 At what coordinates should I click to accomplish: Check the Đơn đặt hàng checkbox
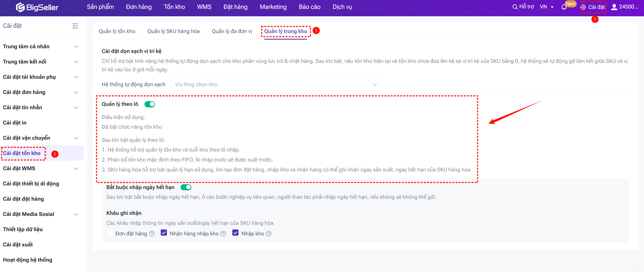(x=109, y=233)
